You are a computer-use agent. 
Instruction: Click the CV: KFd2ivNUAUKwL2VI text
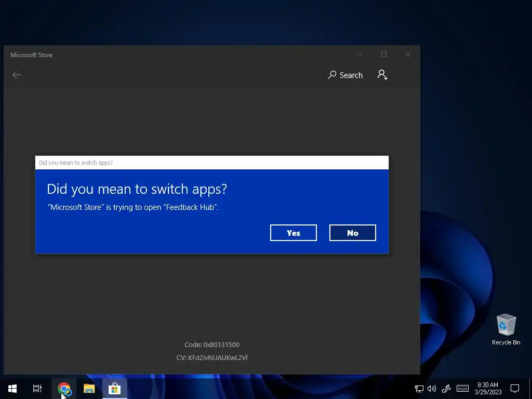[x=212, y=357]
